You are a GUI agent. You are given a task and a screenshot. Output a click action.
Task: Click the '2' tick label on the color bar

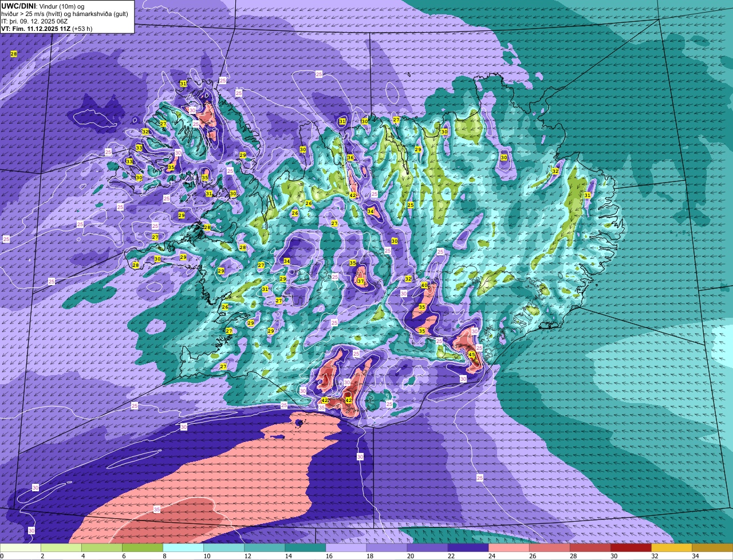tap(42, 556)
